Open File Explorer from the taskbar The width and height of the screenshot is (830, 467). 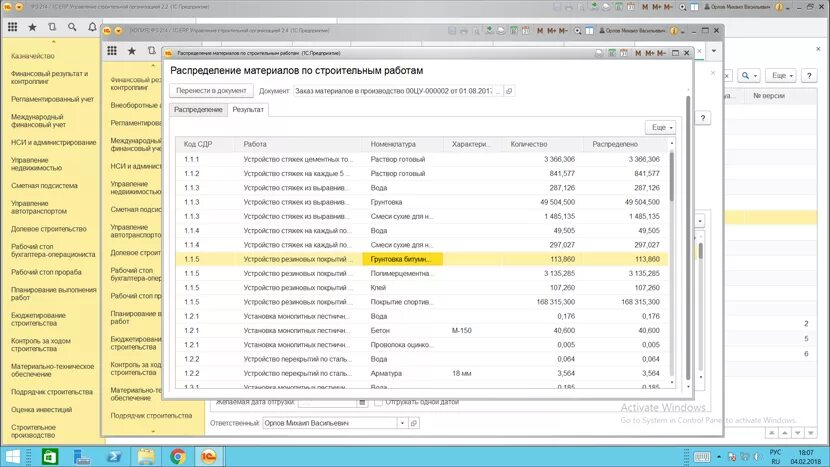point(146,456)
